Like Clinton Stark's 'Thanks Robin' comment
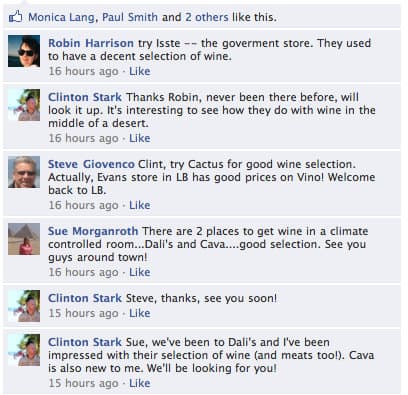 [x=140, y=138]
